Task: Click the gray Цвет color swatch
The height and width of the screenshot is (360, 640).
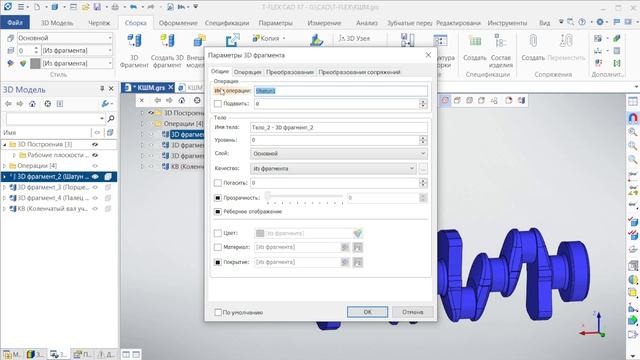Action: click(260, 233)
